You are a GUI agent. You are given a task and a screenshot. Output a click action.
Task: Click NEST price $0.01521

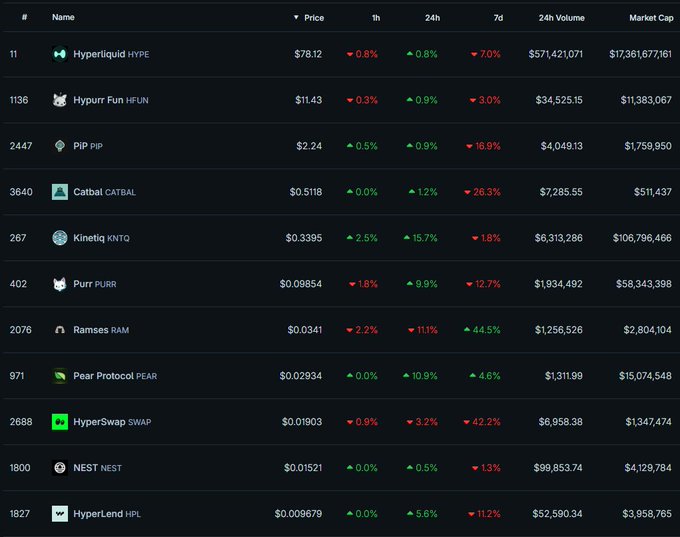point(303,468)
